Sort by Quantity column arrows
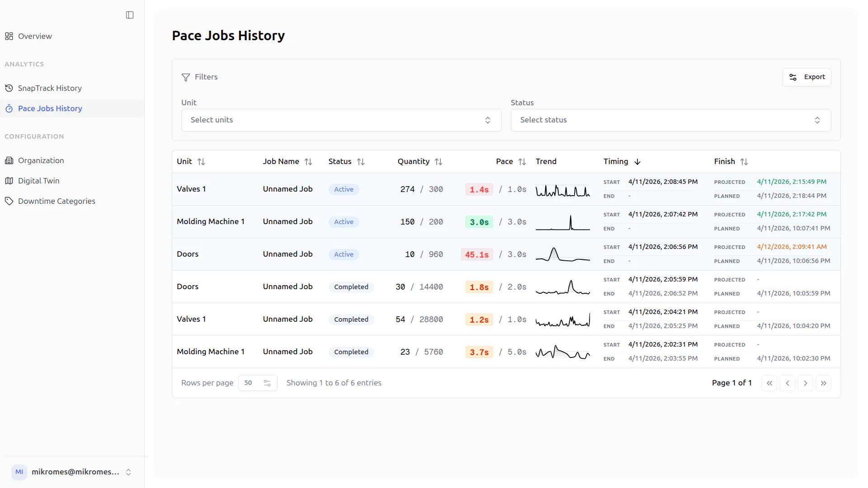The height and width of the screenshot is (488, 868). [439, 162]
